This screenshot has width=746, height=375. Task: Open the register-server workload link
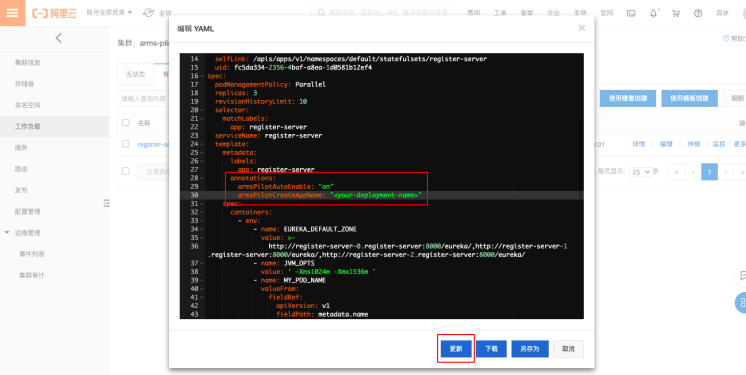(153, 144)
